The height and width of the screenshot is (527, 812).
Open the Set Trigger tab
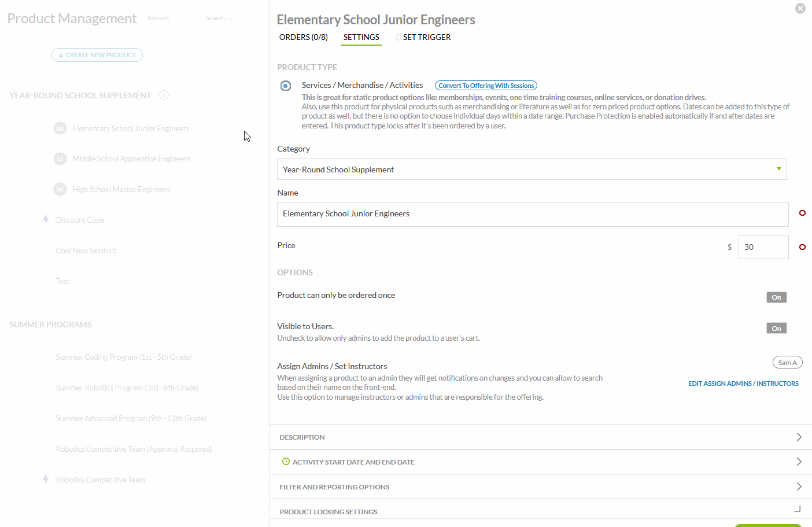(x=426, y=37)
